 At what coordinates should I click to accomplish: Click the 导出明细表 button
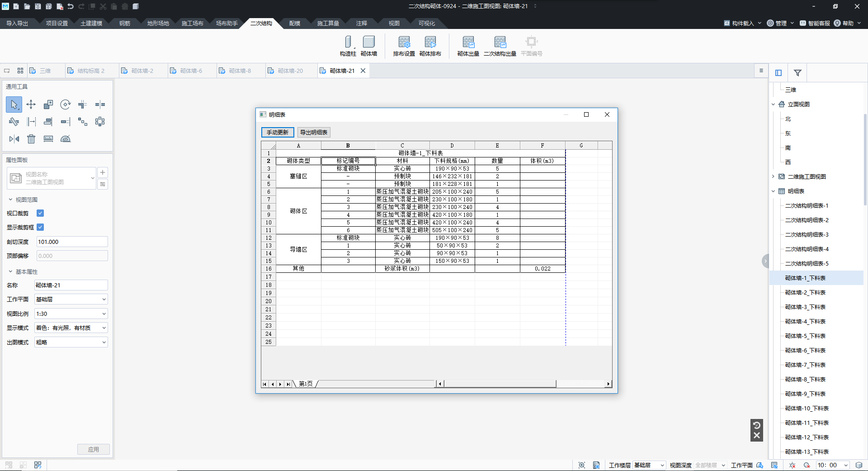pyautogui.click(x=314, y=132)
